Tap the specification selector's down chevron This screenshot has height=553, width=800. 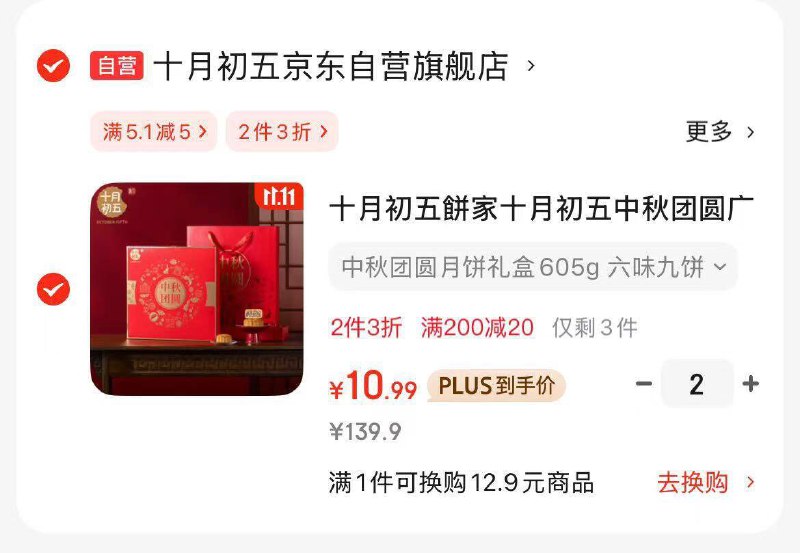point(720,267)
